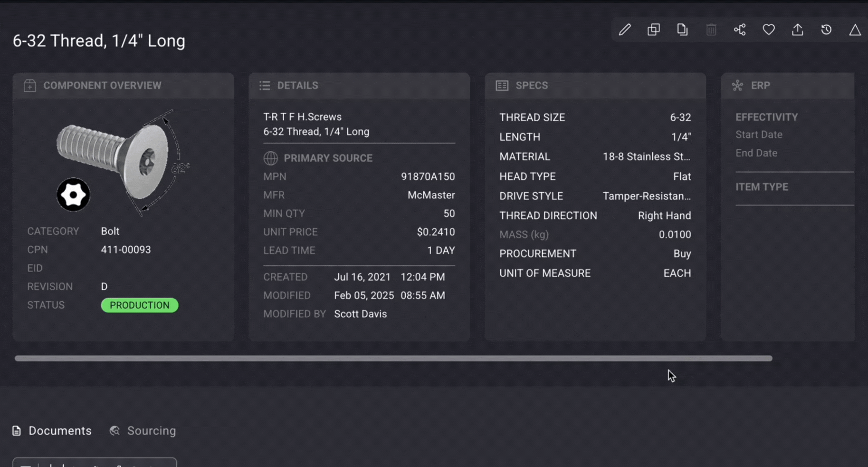
Task: Favorite this component with the heart icon
Action: tap(769, 30)
